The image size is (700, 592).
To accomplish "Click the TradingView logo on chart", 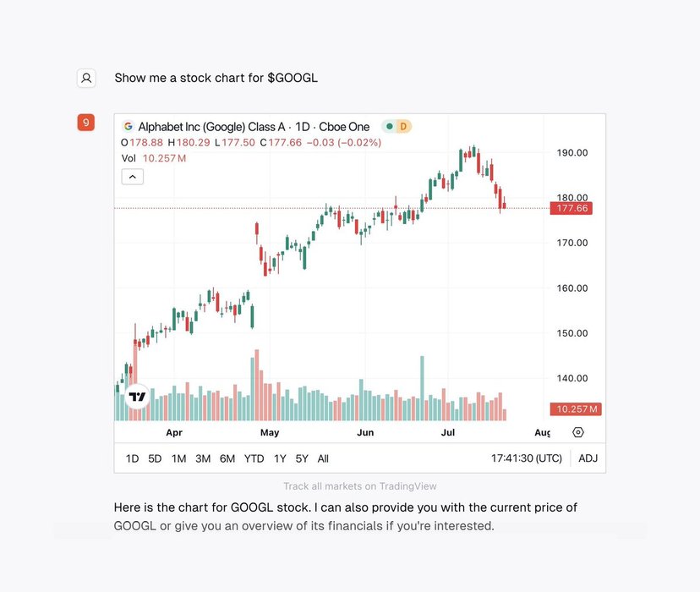I will point(137,396).
